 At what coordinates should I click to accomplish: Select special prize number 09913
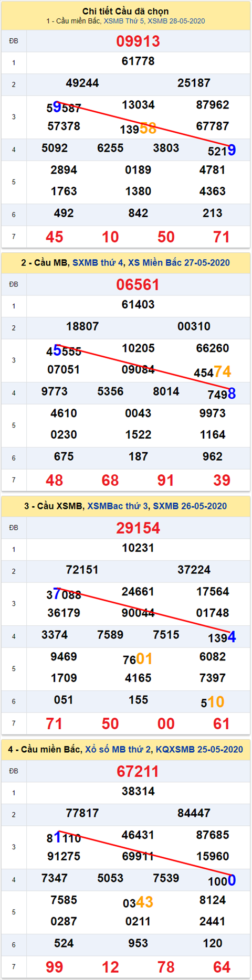pos(138,41)
